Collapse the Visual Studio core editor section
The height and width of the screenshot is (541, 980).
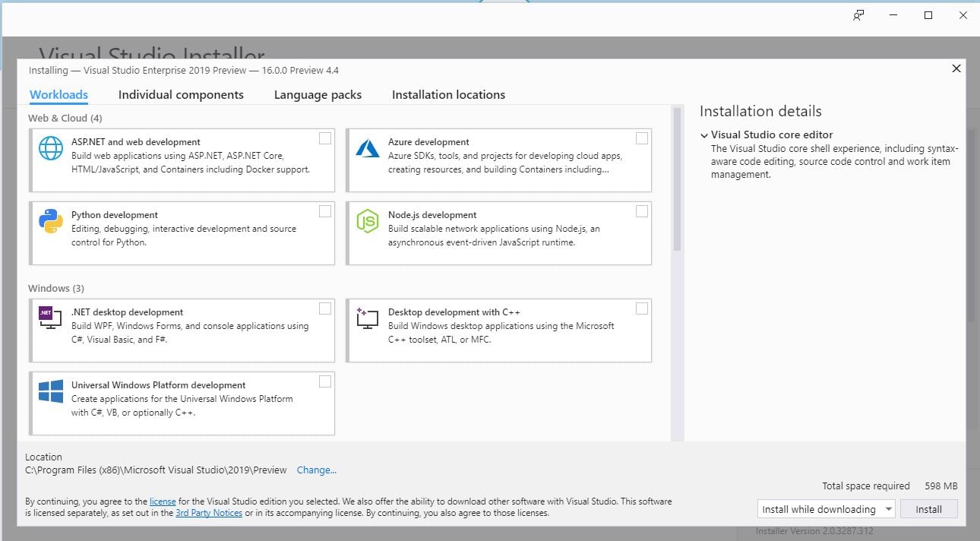[x=704, y=135]
